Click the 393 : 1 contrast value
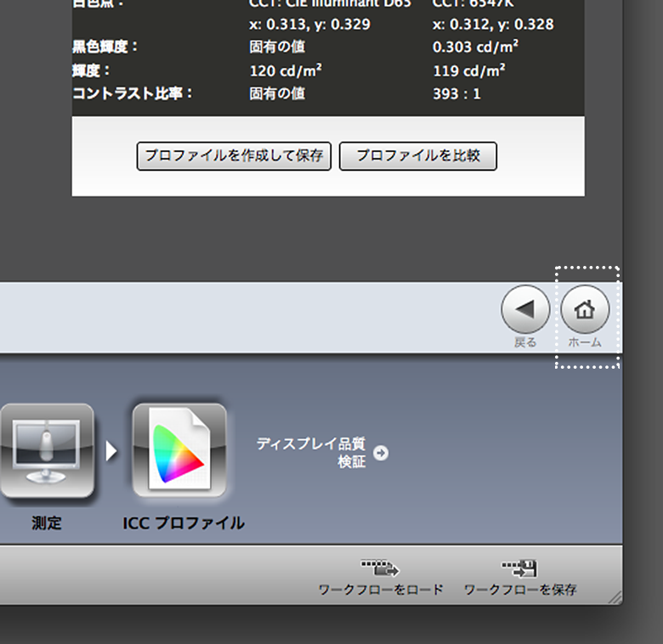 pyautogui.click(x=456, y=93)
